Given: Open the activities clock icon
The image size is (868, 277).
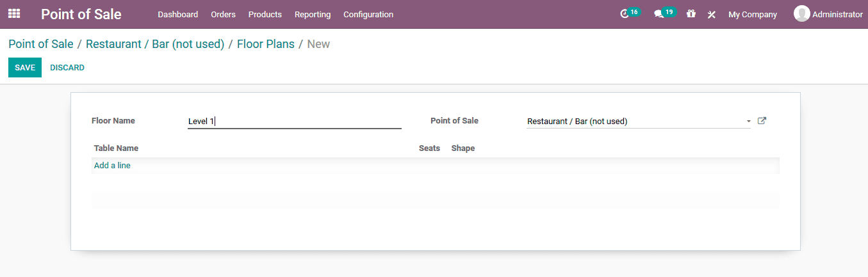Looking at the screenshot, I should point(625,14).
